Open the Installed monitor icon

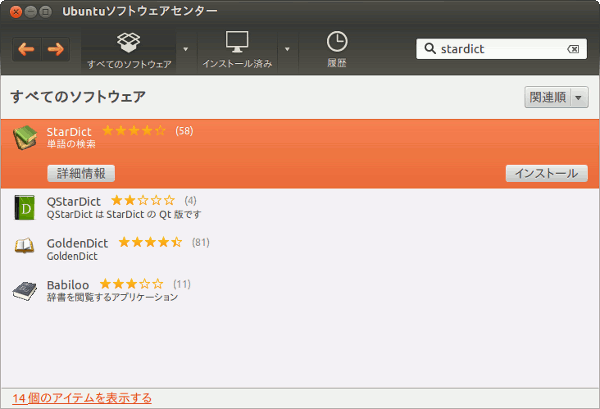(x=237, y=43)
